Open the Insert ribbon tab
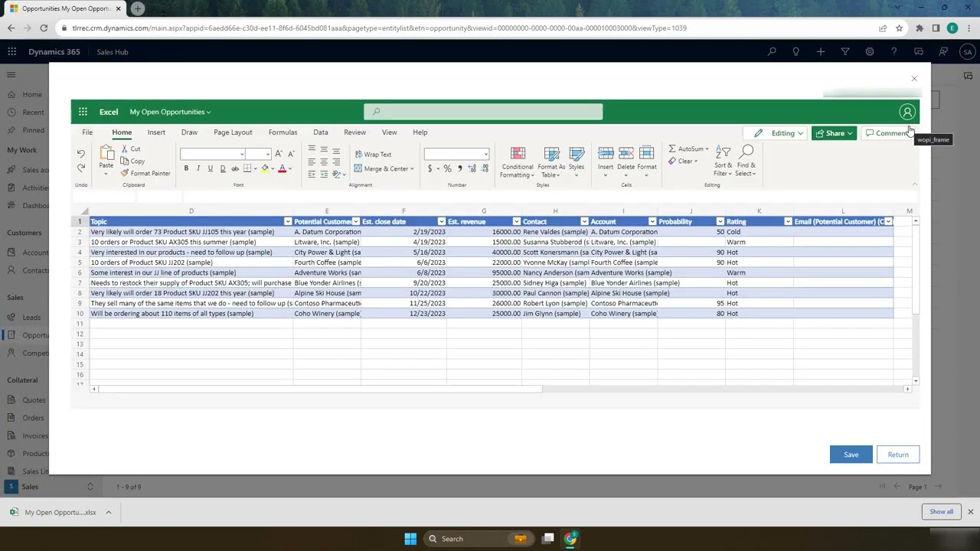 click(156, 132)
